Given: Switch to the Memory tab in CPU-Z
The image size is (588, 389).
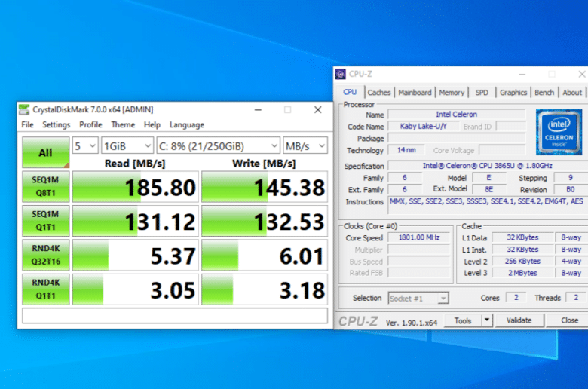Looking at the screenshot, I should pyautogui.click(x=452, y=92).
